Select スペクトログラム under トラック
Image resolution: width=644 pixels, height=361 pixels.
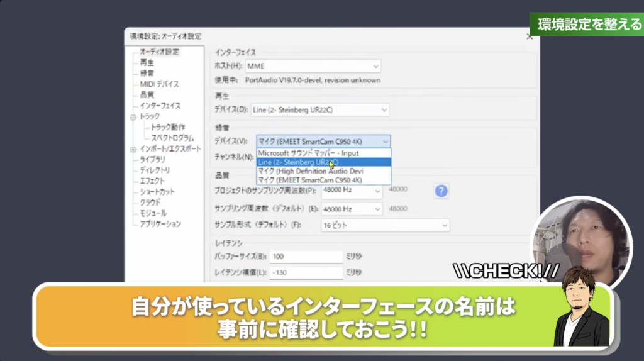[172, 138]
